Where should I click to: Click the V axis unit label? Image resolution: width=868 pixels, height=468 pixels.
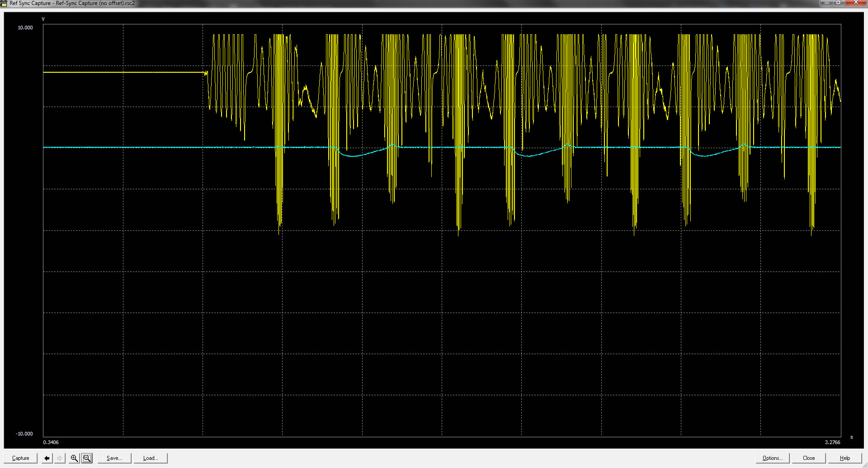[x=43, y=19]
